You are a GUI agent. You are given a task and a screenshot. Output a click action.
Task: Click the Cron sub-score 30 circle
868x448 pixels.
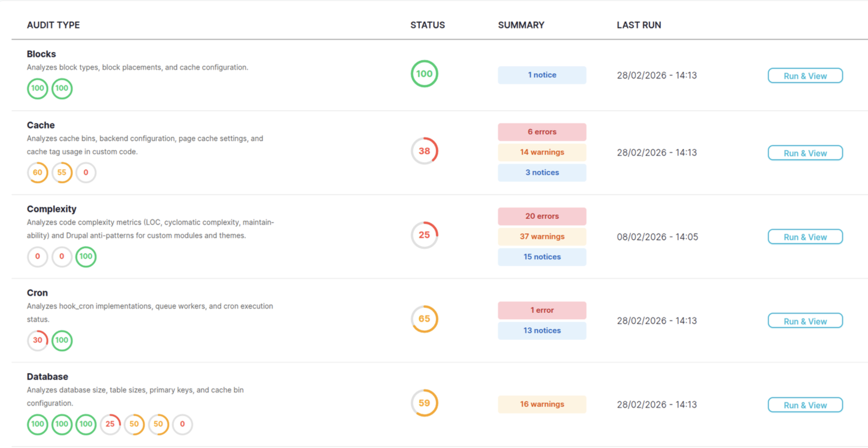click(x=37, y=341)
